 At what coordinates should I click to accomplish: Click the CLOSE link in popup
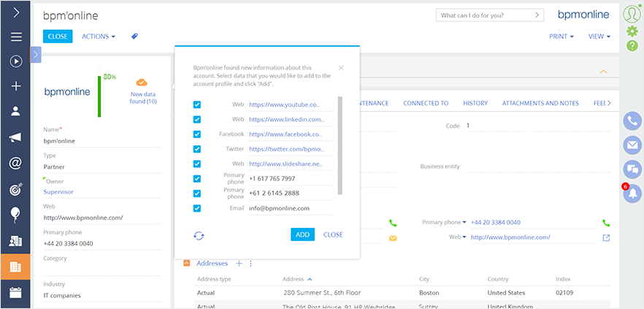(x=333, y=234)
